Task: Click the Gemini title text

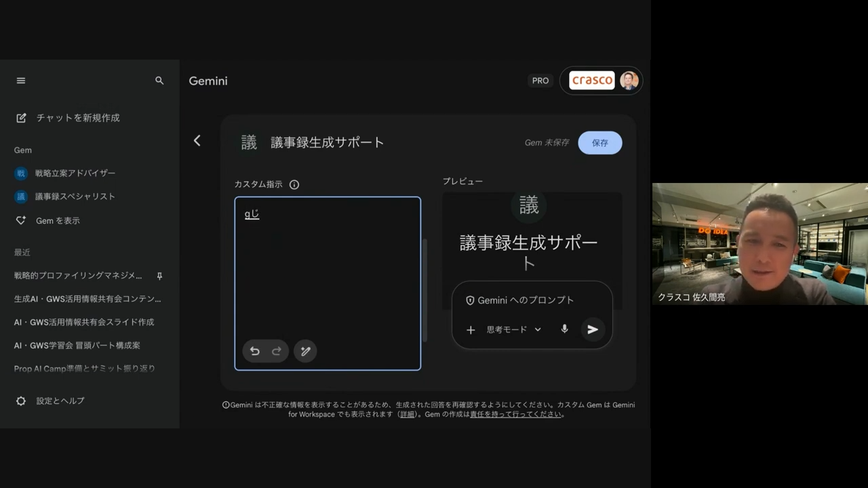Action: tap(208, 81)
